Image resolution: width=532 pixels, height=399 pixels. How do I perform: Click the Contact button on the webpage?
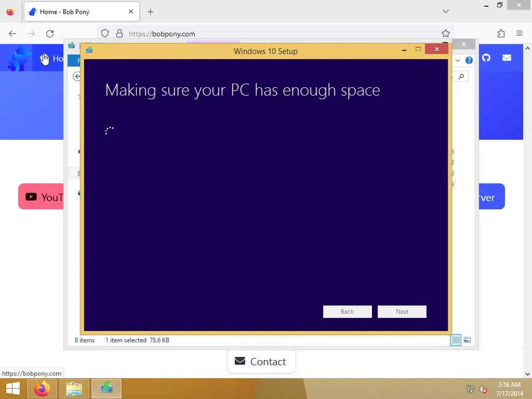click(x=261, y=362)
